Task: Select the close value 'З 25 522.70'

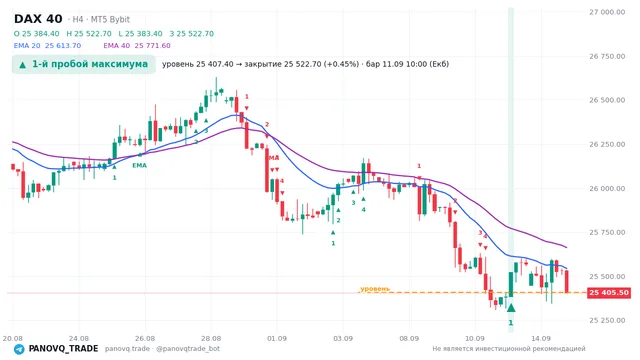Action: (191, 33)
